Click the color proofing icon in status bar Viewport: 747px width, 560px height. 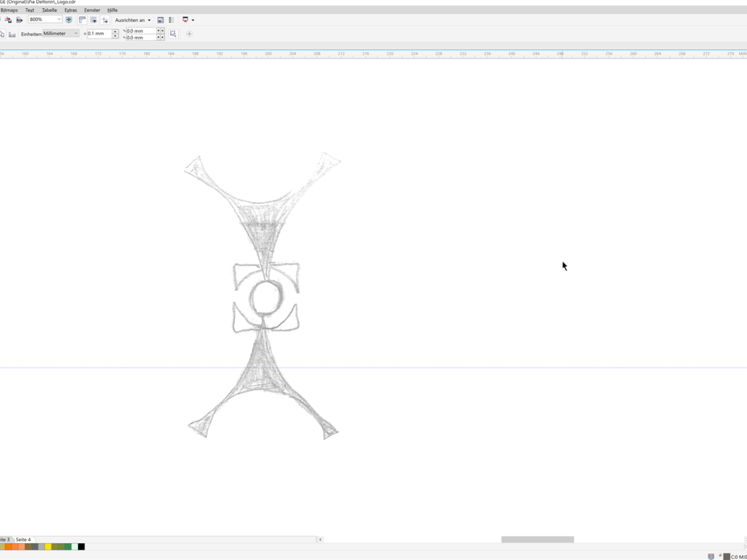[711, 556]
